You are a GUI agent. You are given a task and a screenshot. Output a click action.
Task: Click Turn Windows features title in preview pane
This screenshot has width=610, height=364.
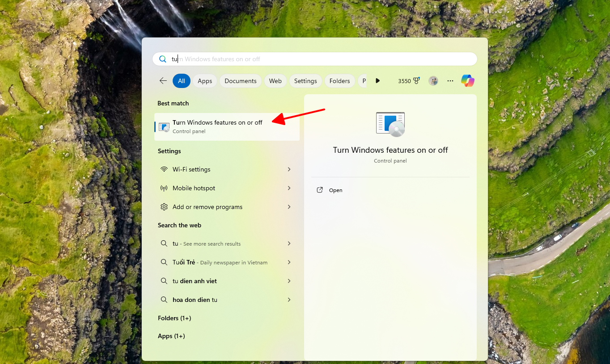pyautogui.click(x=390, y=150)
